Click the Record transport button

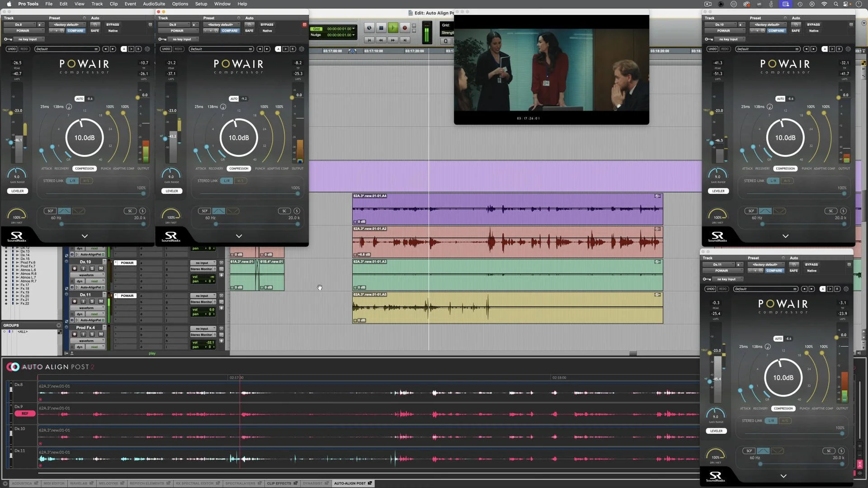405,28
